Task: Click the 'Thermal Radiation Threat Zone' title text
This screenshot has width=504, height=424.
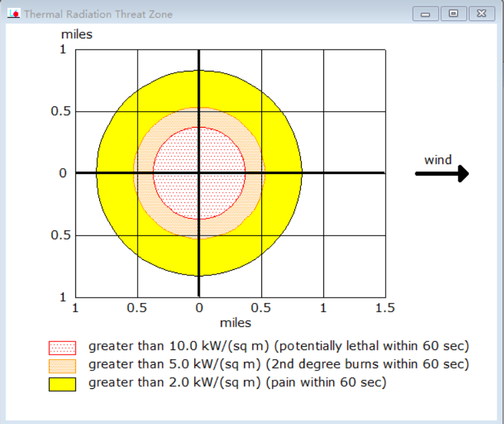Action: 99,14
